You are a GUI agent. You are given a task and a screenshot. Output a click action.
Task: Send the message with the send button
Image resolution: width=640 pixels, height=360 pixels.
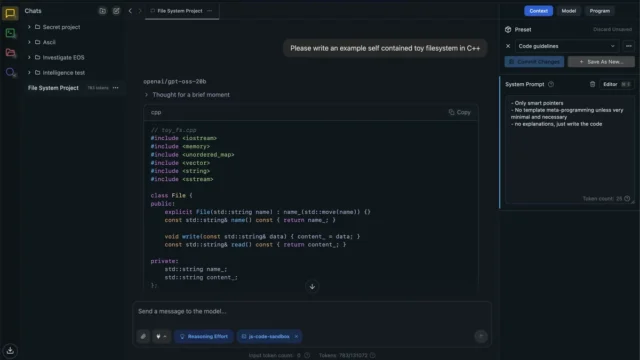[x=481, y=336]
